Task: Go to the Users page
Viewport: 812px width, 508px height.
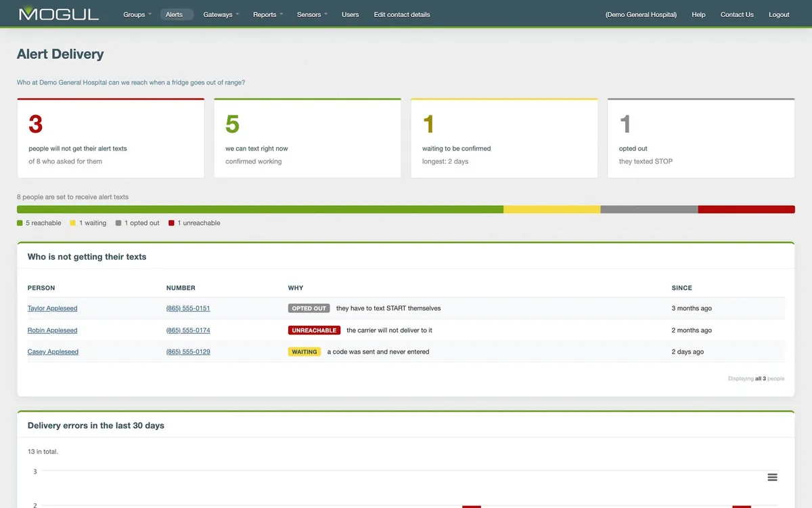Action: [351, 14]
